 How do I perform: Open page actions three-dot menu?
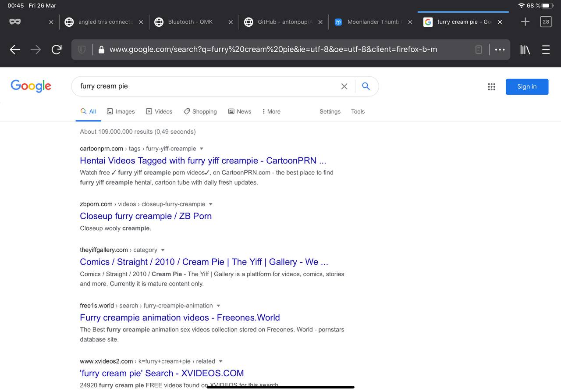tap(500, 50)
